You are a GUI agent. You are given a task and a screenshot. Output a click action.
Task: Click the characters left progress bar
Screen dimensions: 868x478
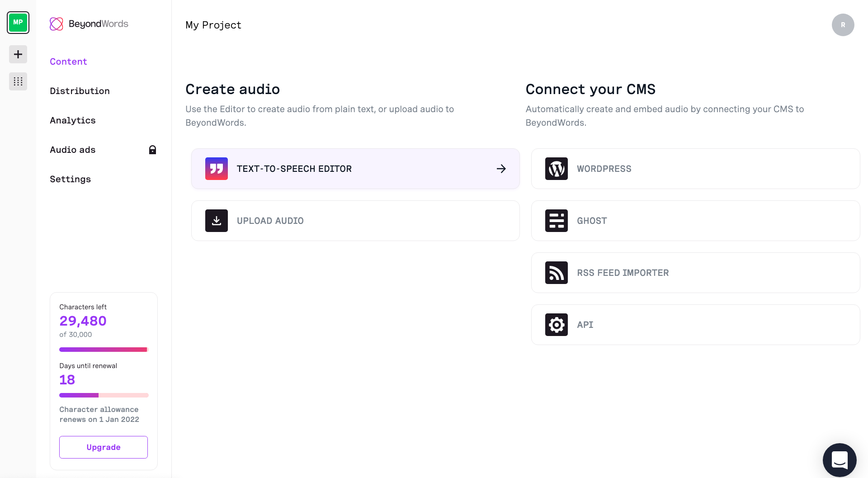point(104,350)
